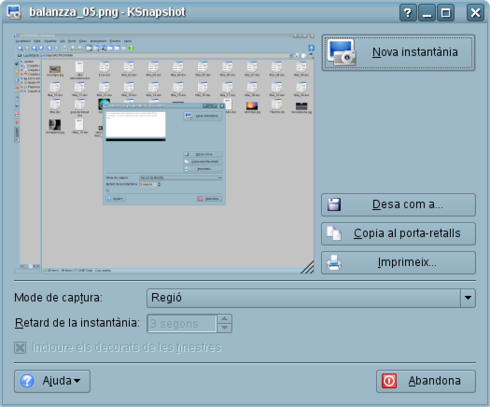Click the printer icon
490x407 pixels.
pos(334,263)
